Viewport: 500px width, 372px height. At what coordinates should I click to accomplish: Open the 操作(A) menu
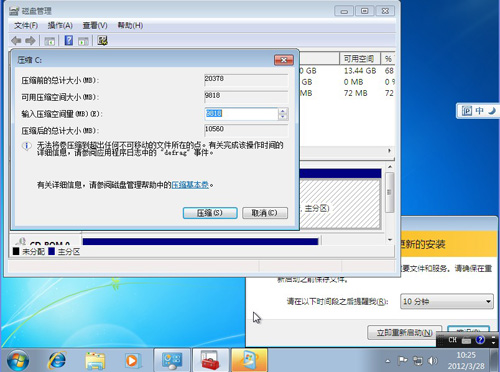(x=60, y=25)
